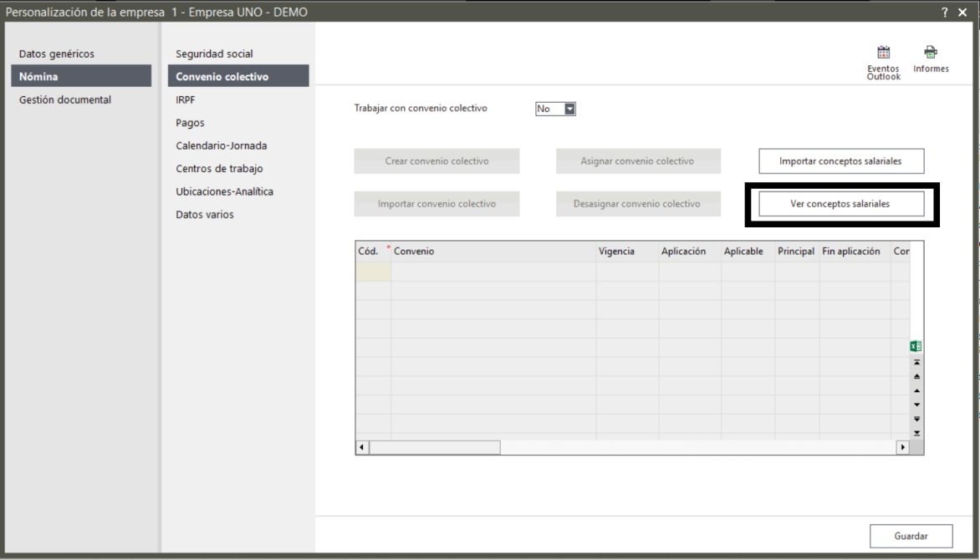980x560 pixels.
Task: Click Crear convenio colectivo button
Action: (436, 161)
